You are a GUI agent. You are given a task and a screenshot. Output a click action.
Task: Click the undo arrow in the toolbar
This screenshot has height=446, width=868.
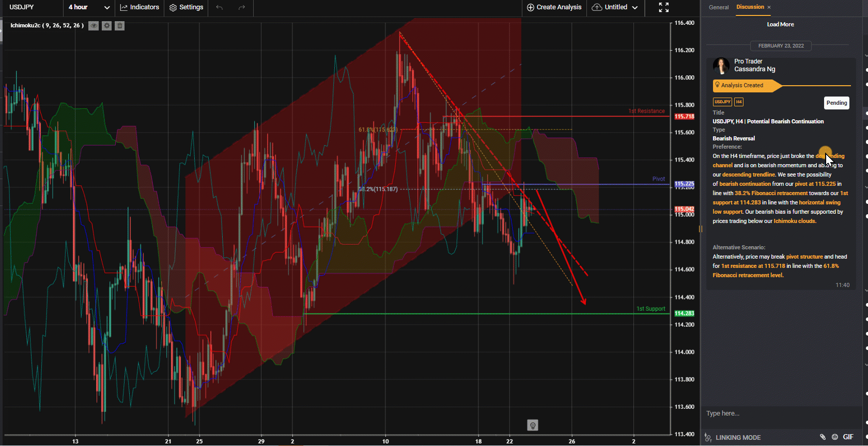[220, 7]
